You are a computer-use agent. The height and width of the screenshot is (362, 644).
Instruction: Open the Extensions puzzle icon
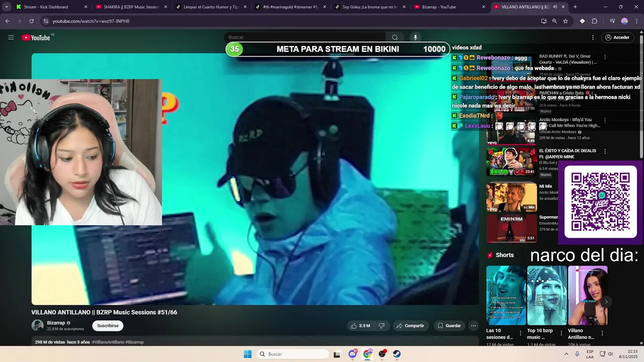point(595,21)
